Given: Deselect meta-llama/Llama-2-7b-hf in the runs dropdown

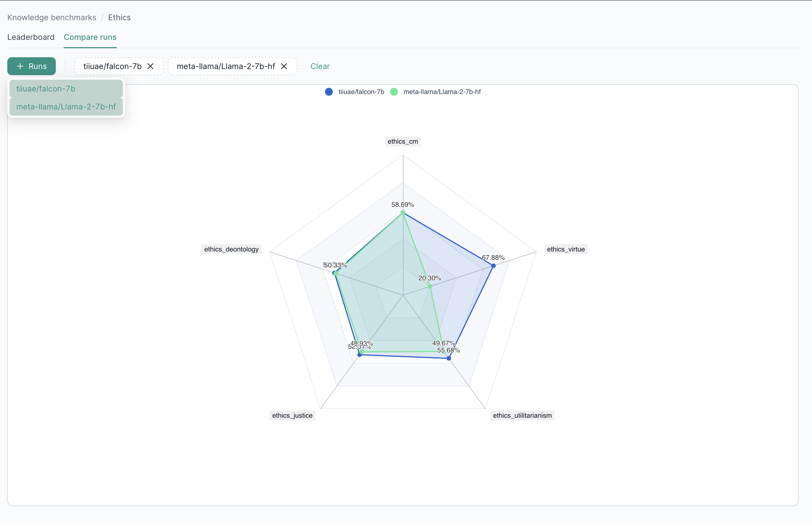Looking at the screenshot, I should [x=66, y=107].
